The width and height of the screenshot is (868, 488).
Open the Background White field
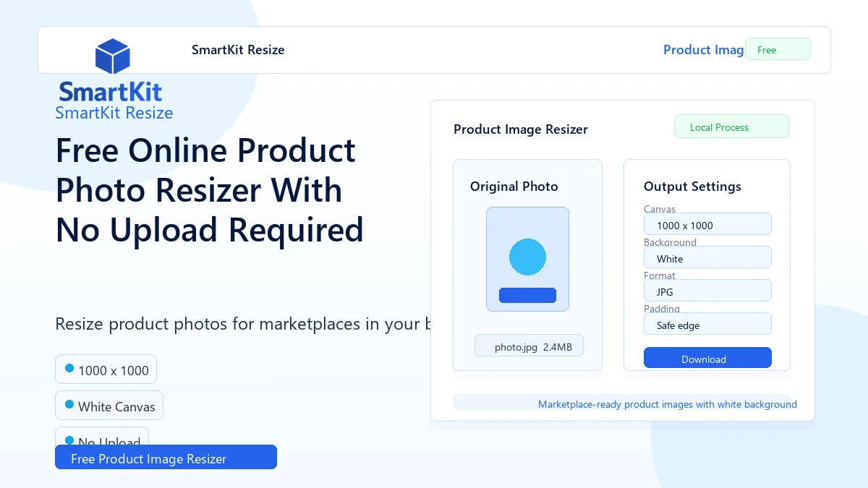pyautogui.click(x=707, y=257)
